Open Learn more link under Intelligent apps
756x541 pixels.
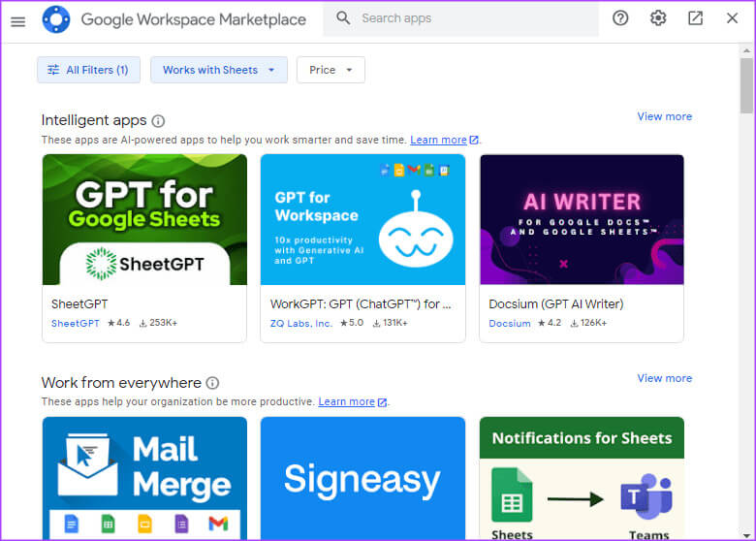(x=438, y=140)
